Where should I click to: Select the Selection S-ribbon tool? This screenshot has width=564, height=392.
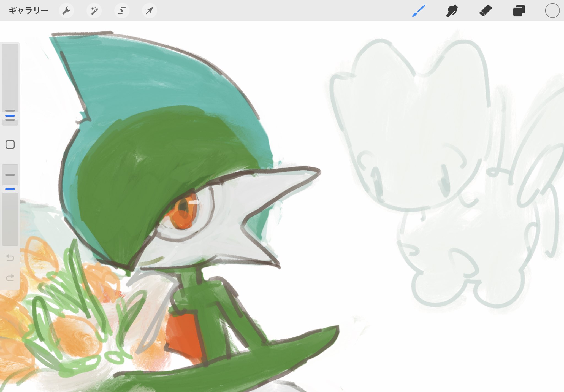[122, 11]
